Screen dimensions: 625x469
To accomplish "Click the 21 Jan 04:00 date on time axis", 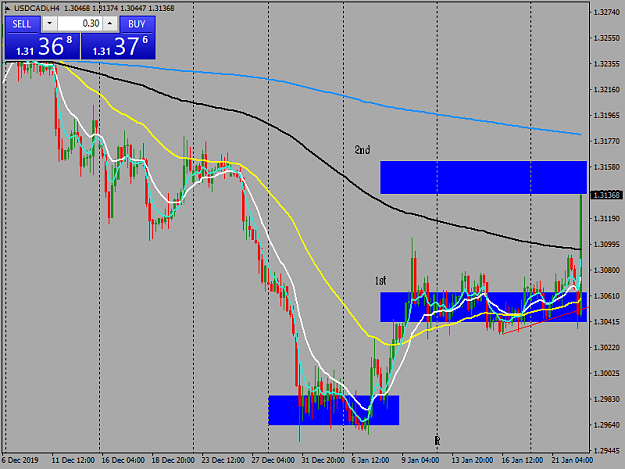I will coord(572,460).
